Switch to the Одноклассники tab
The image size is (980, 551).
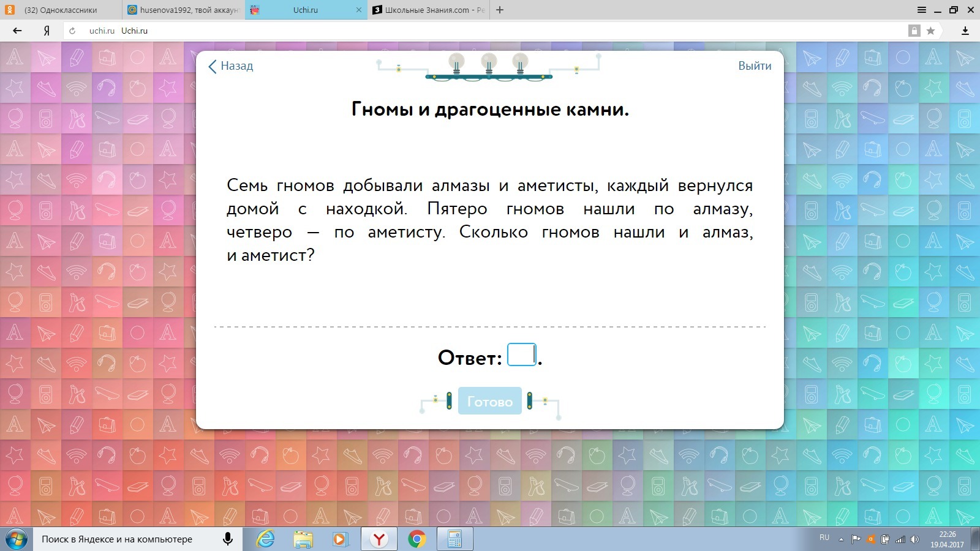pos(60,10)
